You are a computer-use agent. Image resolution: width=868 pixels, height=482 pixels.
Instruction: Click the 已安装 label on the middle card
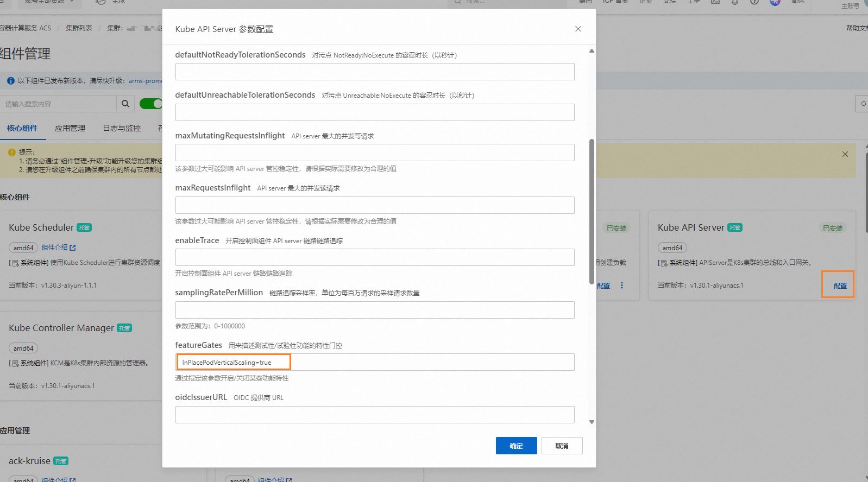click(617, 229)
